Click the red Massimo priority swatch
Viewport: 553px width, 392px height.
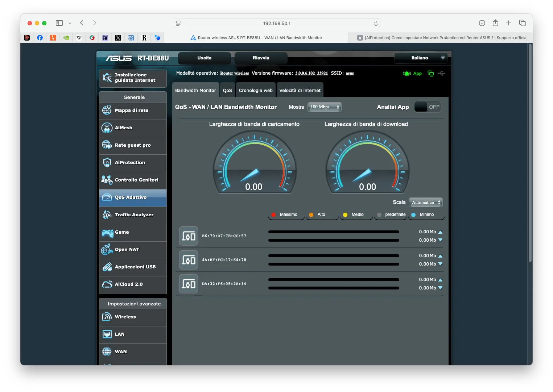coord(273,215)
